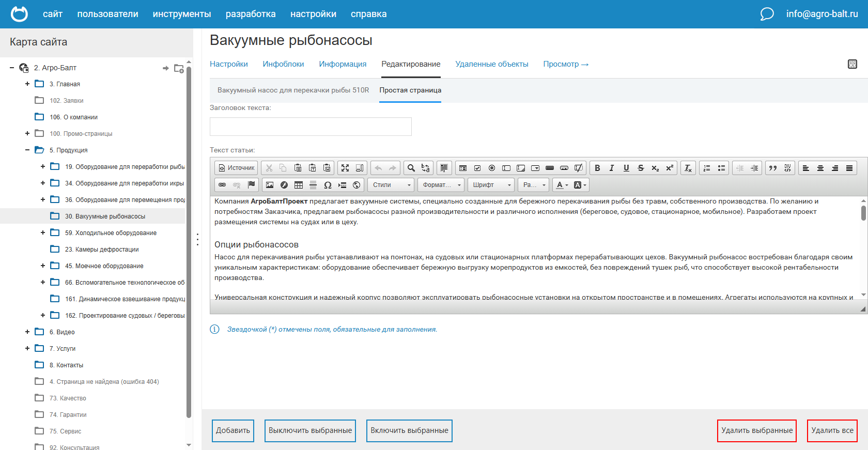Apply Strikethrough formatting in the editor toolbar
The width and height of the screenshot is (868, 450).
(641, 168)
